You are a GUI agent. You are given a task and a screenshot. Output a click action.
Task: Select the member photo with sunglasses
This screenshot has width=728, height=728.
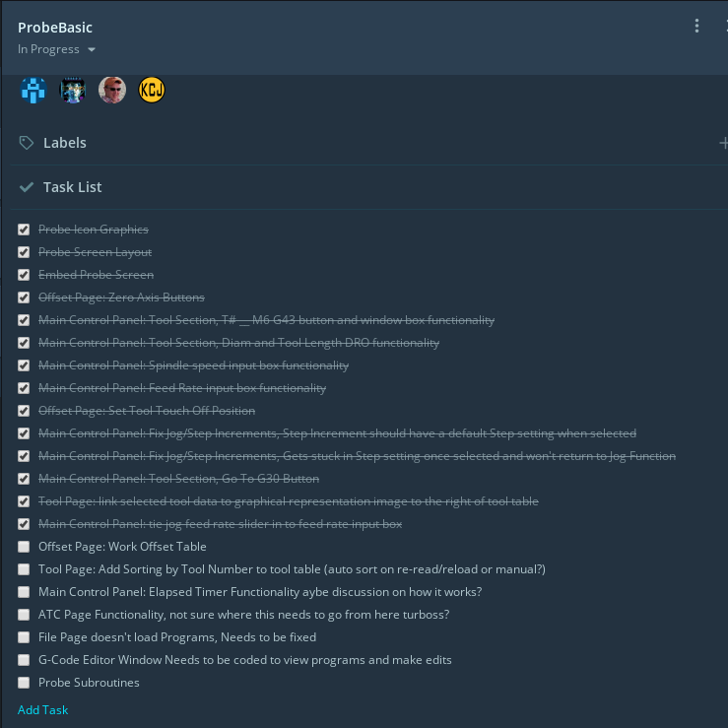tap(112, 90)
